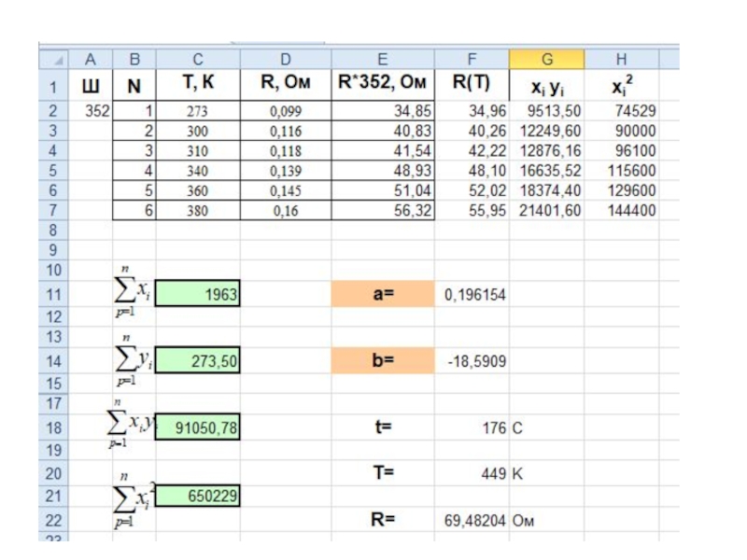Click cell with value 21401,60

tap(547, 211)
